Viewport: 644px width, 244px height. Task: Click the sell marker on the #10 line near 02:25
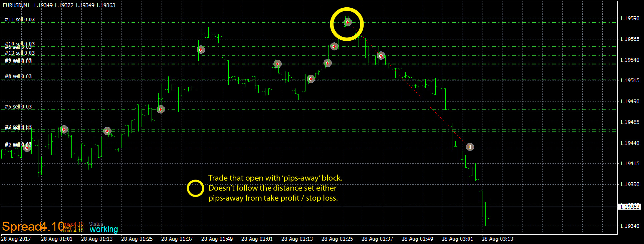click(334, 46)
